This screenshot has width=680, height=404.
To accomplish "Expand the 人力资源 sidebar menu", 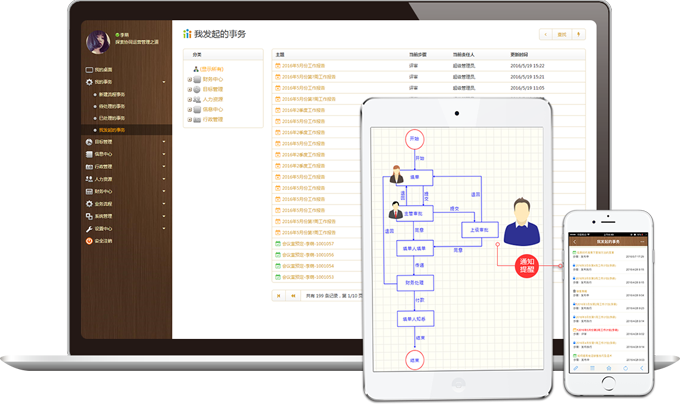I will coord(163,179).
